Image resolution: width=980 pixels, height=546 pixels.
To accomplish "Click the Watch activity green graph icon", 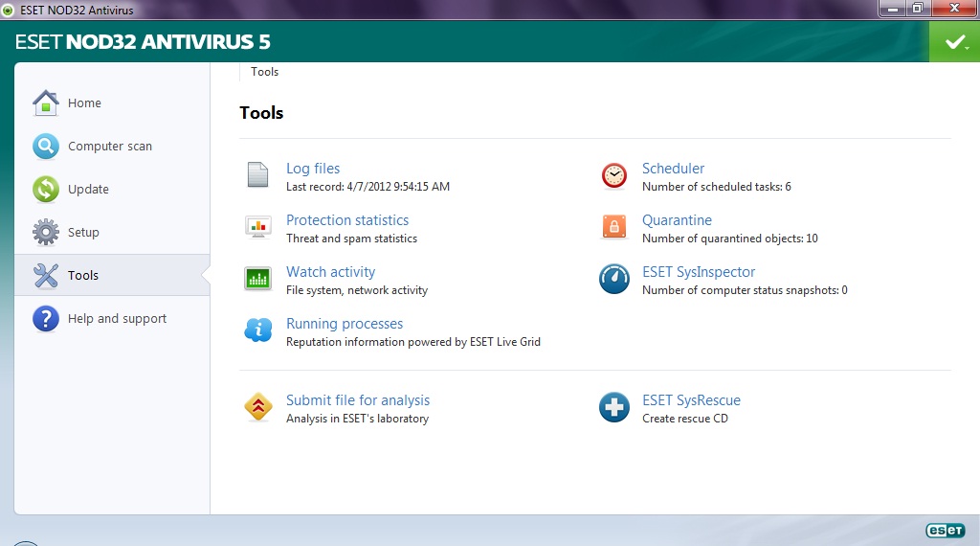I will coord(257,279).
